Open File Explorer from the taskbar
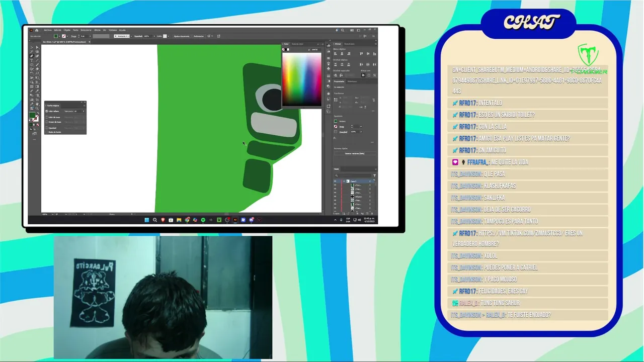644x362 pixels. 179,220
